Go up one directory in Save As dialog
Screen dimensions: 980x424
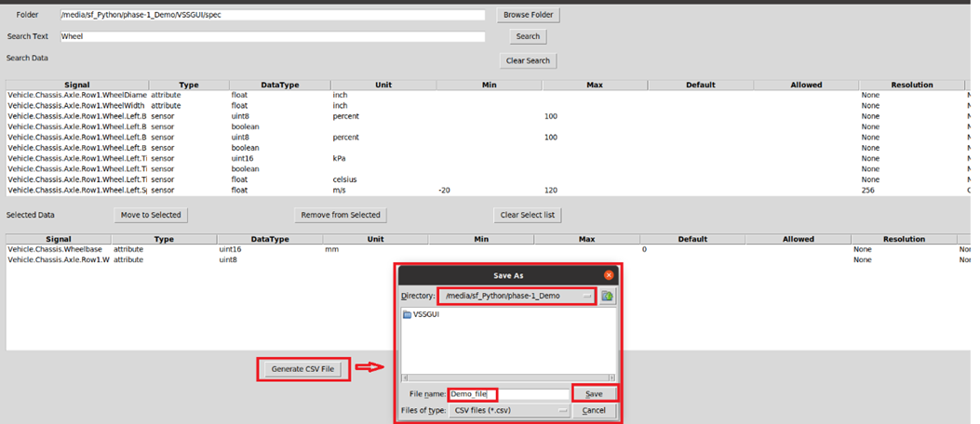tap(608, 296)
